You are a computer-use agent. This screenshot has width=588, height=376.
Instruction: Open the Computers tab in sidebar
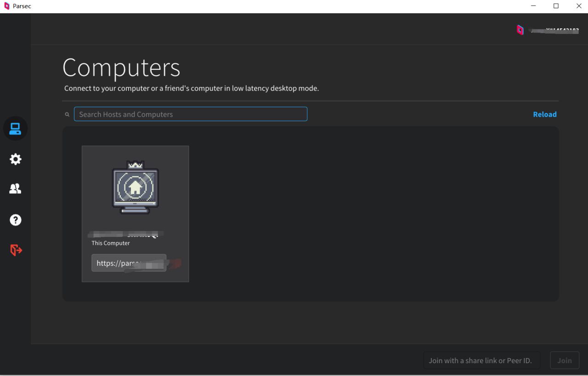click(15, 129)
